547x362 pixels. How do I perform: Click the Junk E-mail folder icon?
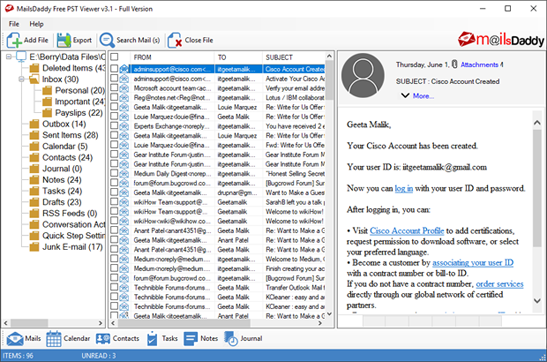pyautogui.click(x=34, y=247)
